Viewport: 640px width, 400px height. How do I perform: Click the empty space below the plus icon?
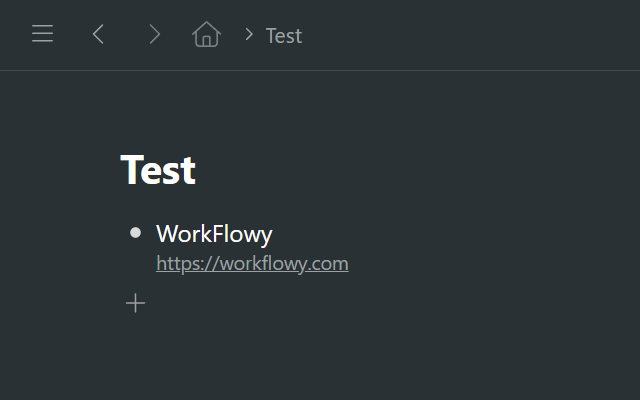click(x=136, y=355)
